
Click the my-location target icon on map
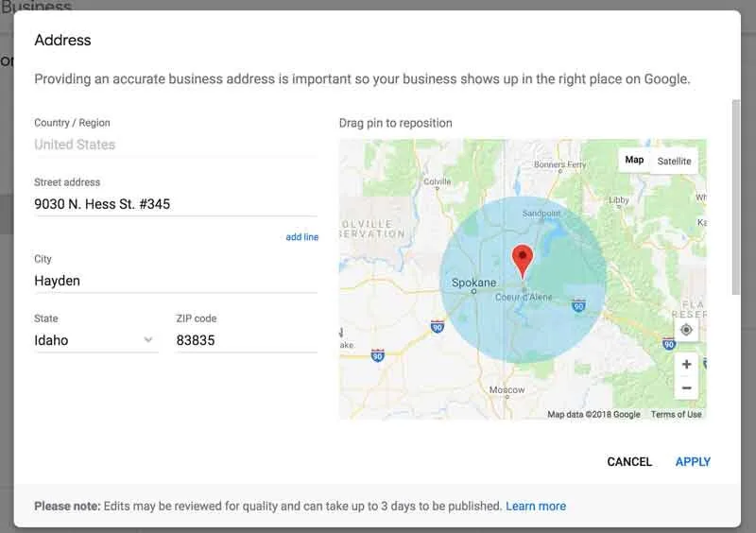[x=686, y=330]
